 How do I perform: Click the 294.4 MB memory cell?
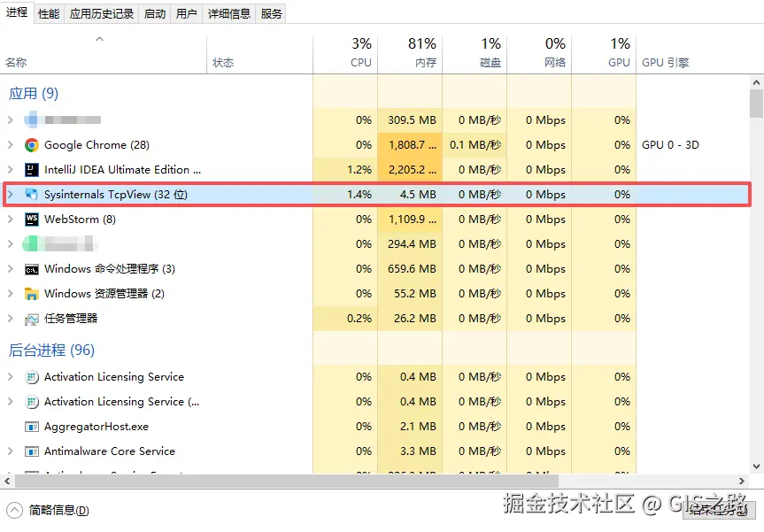[410, 244]
